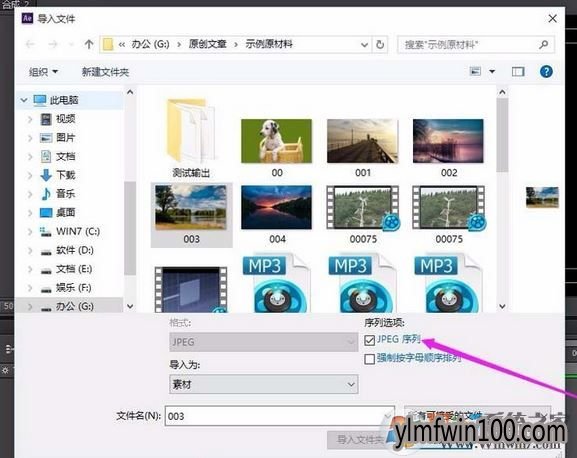Click the search magnifier icon
Viewport: 577px width, 458px height.
point(544,45)
